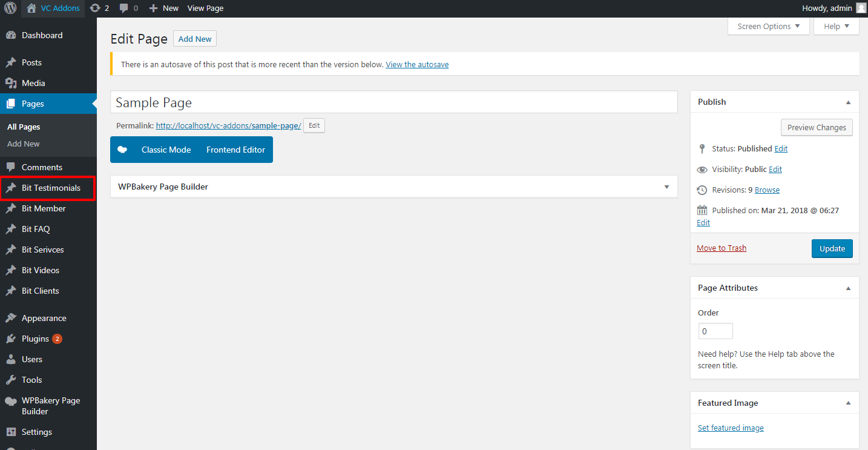Click the WPBakery cloud logo icon
This screenshot has width=868, height=450.
122,150
